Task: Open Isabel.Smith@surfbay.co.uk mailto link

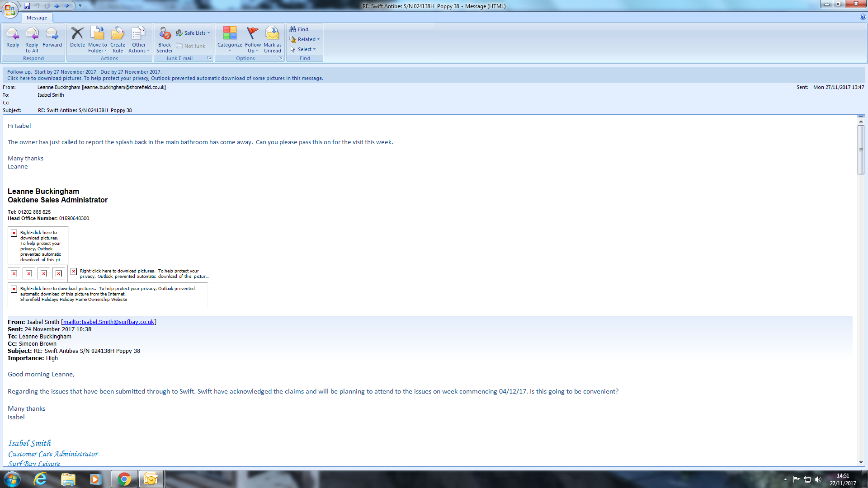Action: point(108,322)
